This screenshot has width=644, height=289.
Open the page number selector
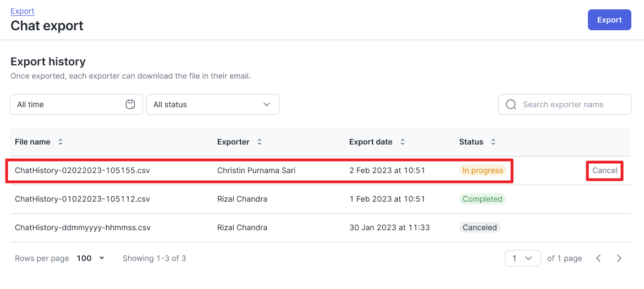[x=523, y=258]
